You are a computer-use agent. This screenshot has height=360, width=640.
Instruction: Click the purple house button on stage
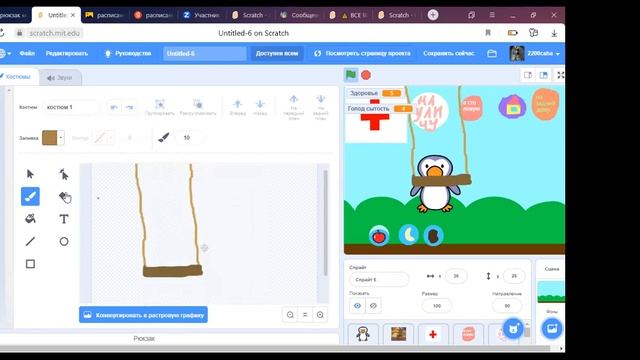click(512, 107)
